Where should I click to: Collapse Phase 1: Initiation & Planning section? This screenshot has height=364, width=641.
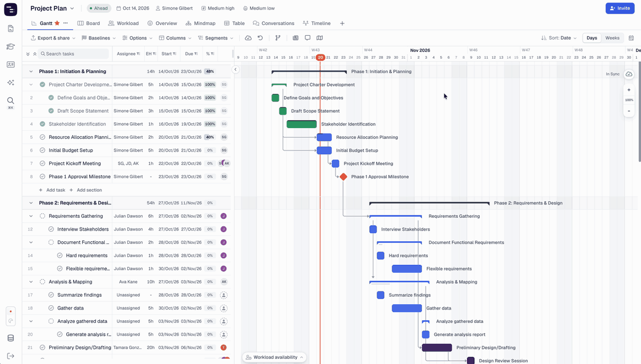(x=31, y=72)
